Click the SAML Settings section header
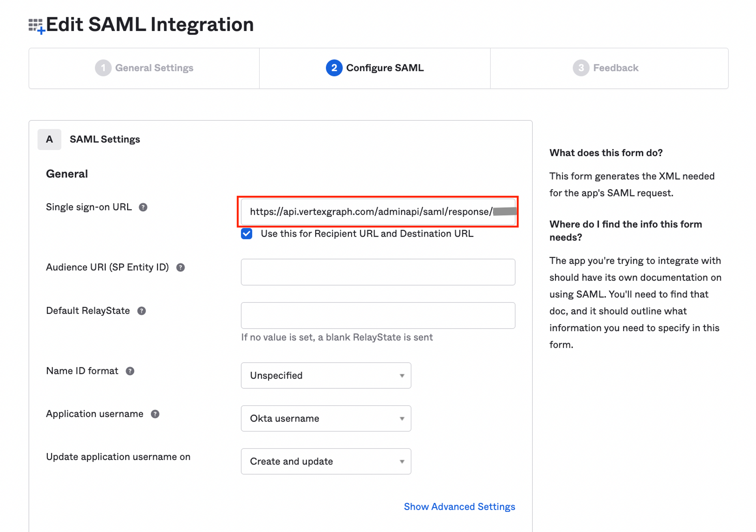756x532 pixels. tap(105, 140)
